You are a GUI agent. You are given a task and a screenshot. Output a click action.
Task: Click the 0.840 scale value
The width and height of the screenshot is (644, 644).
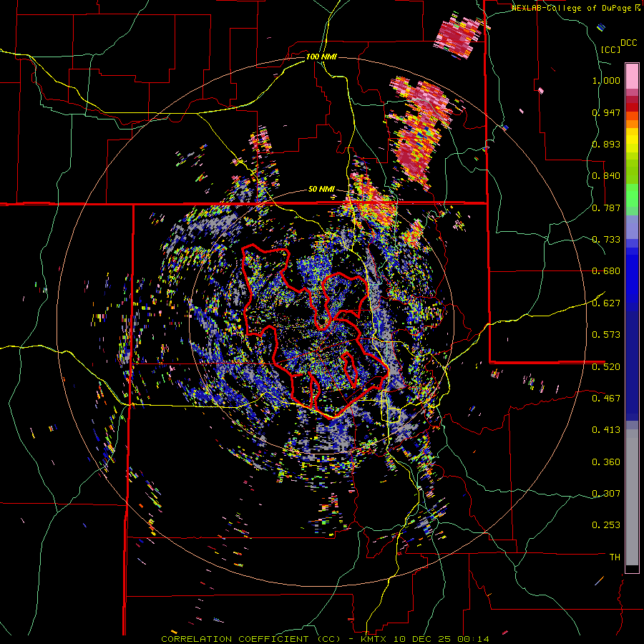pos(606,176)
